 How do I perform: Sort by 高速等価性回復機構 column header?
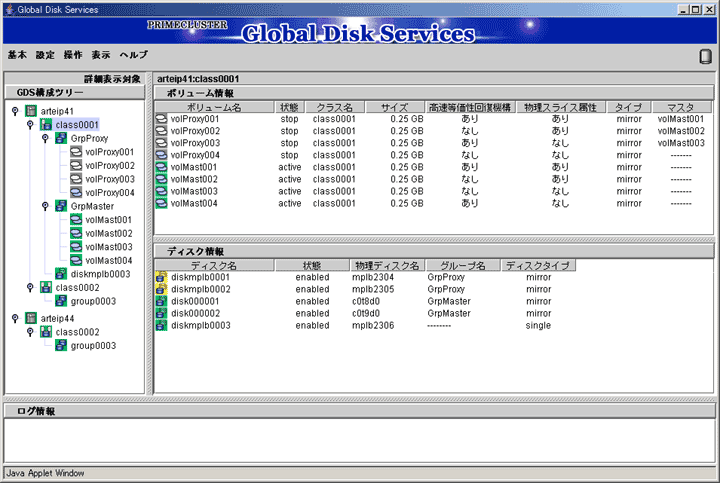tap(470, 107)
